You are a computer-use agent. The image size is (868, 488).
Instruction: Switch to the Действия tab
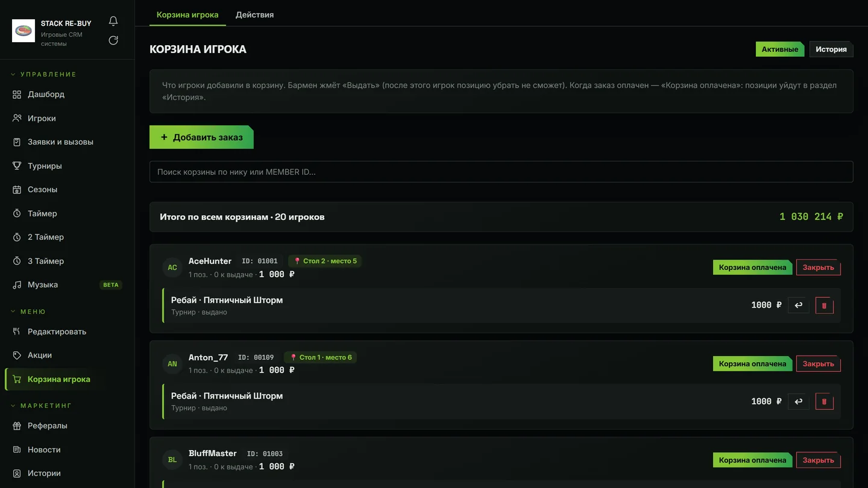click(x=254, y=14)
